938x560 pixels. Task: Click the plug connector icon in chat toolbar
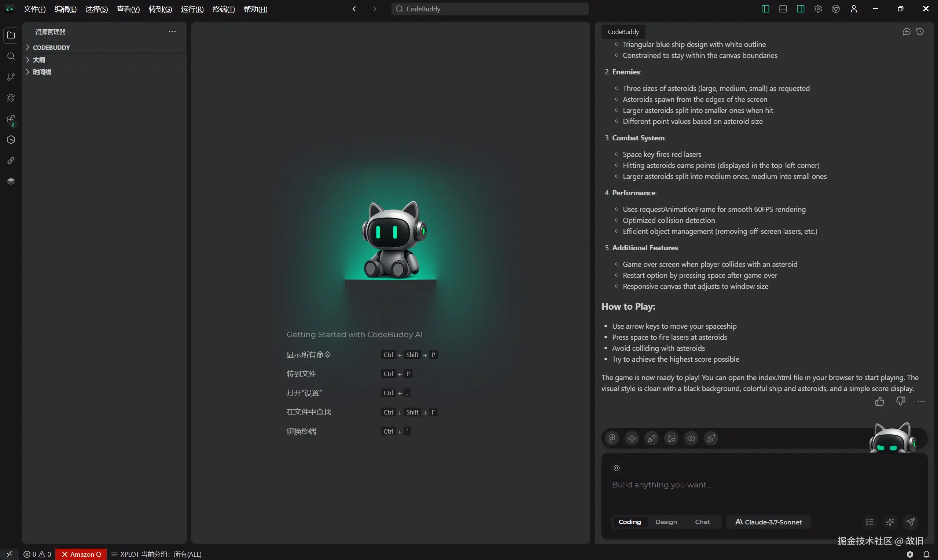(x=652, y=438)
